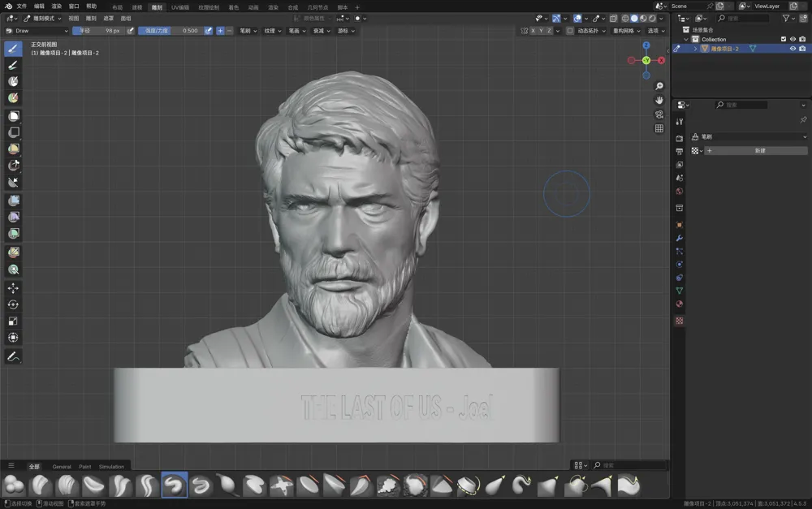Click the viewport pan hand icon
The height and width of the screenshot is (509, 812).
click(x=659, y=100)
